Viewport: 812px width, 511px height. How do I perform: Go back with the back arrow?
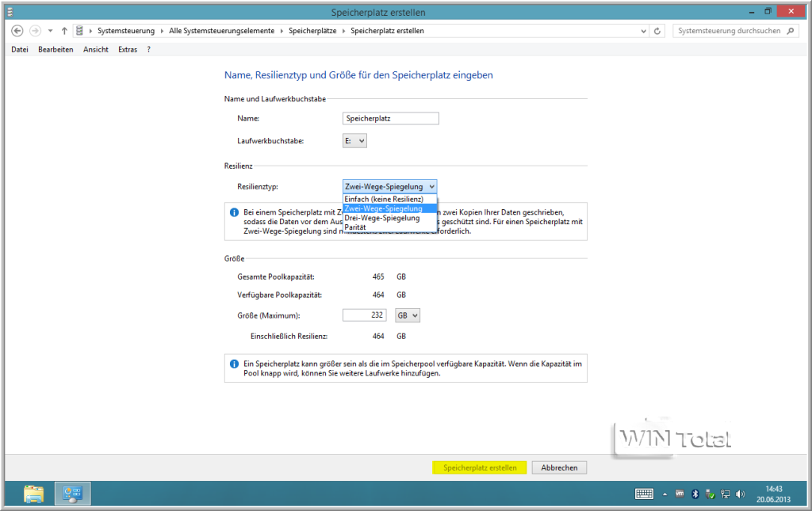point(17,31)
